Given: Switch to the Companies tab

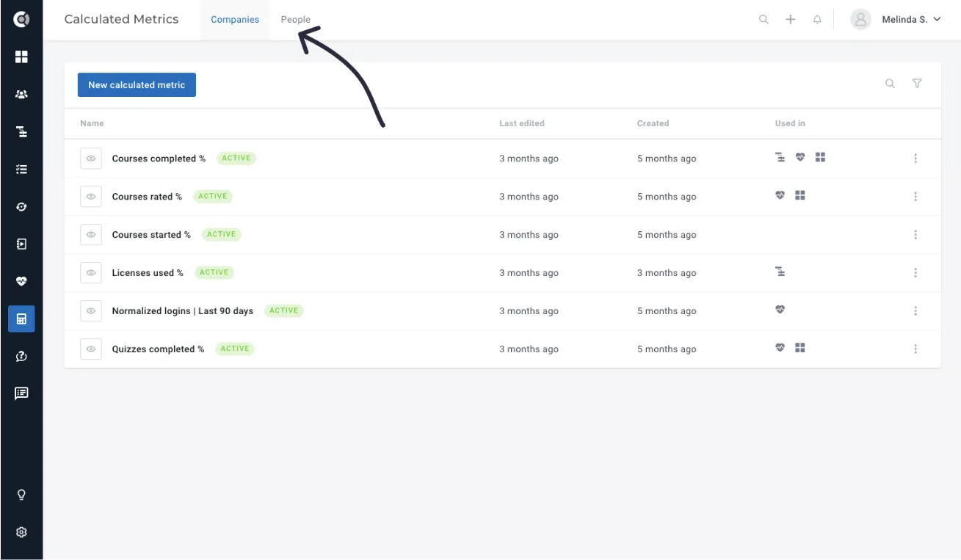Looking at the screenshot, I should (235, 20).
